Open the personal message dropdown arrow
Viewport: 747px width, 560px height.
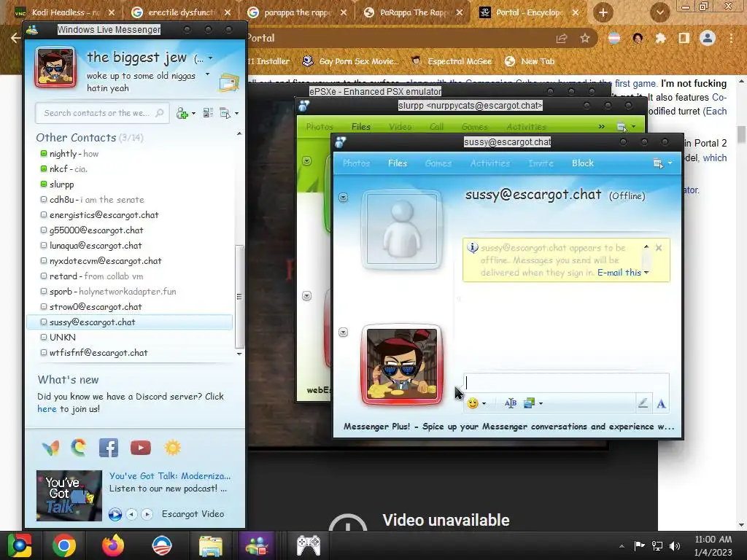click(207, 74)
